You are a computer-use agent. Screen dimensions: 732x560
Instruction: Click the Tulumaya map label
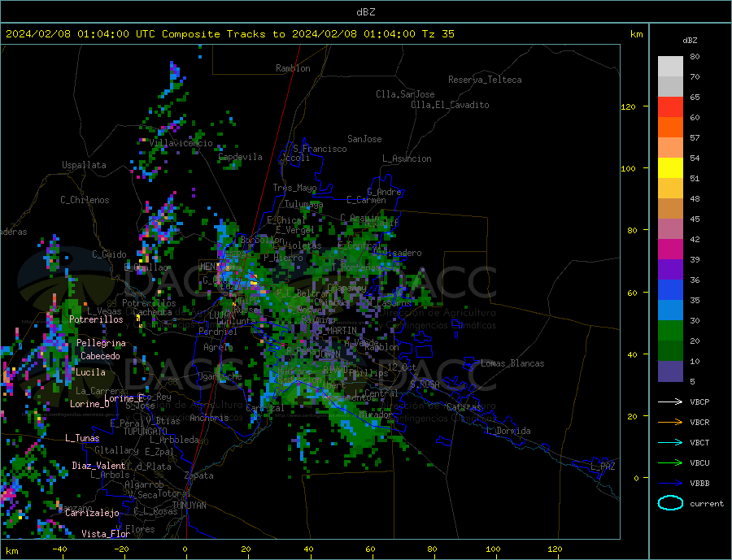point(304,204)
